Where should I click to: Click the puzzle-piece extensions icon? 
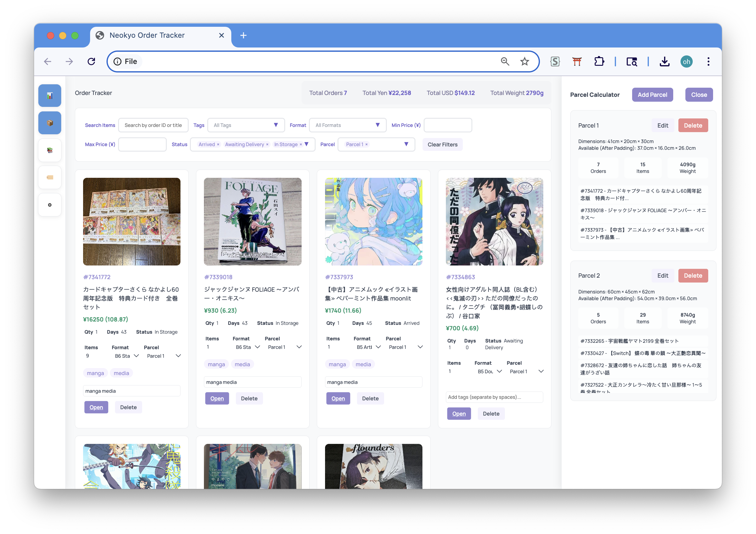click(x=599, y=61)
